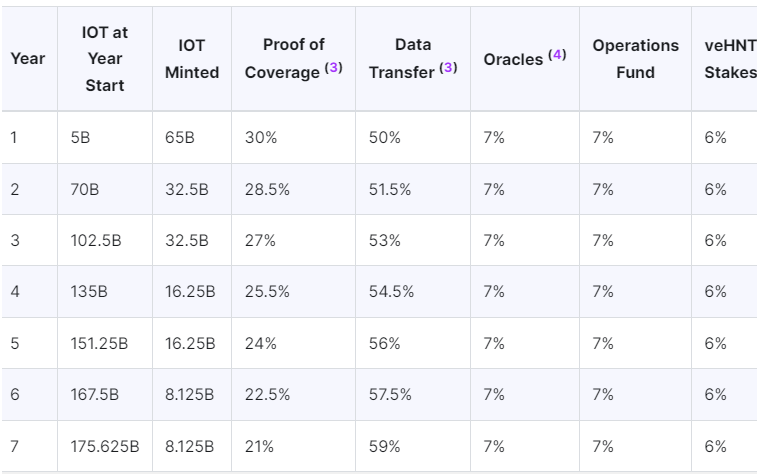
Task: Click footnote 4 link beside Oracles
Action: (x=557, y=55)
